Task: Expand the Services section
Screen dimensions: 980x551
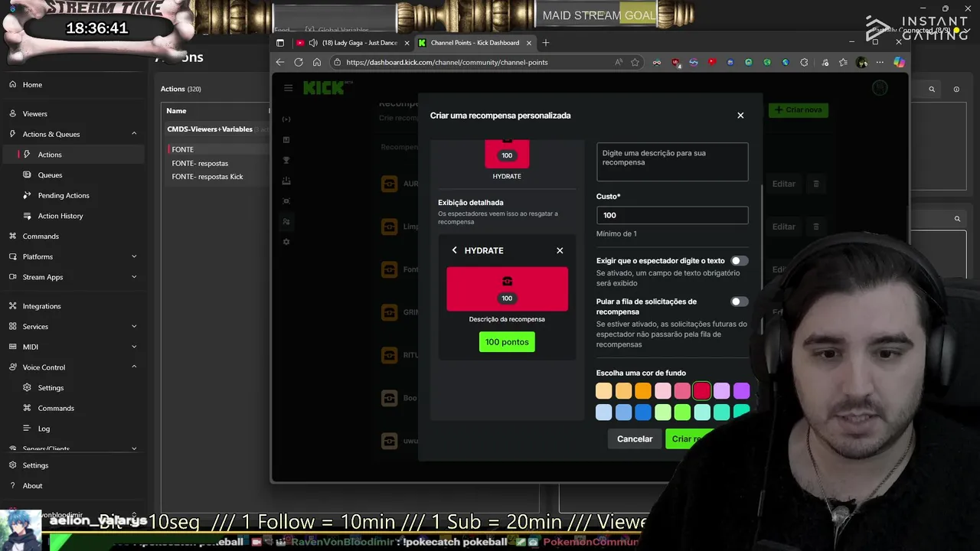Action: pos(134,326)
